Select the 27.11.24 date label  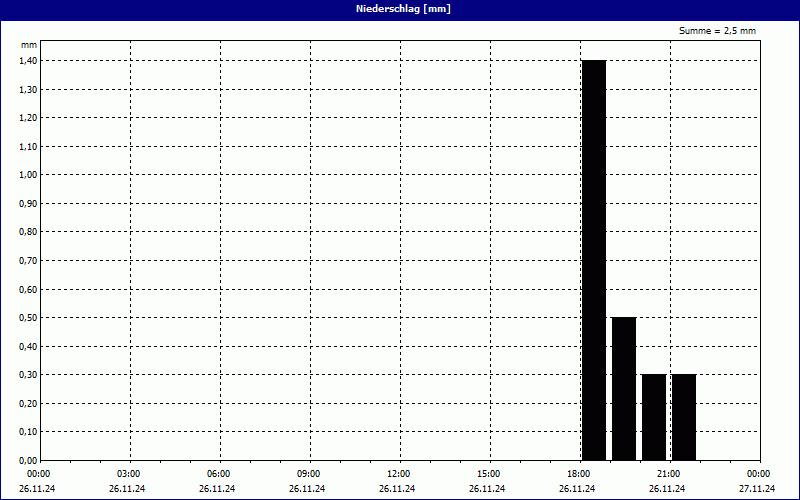[757, 489]
